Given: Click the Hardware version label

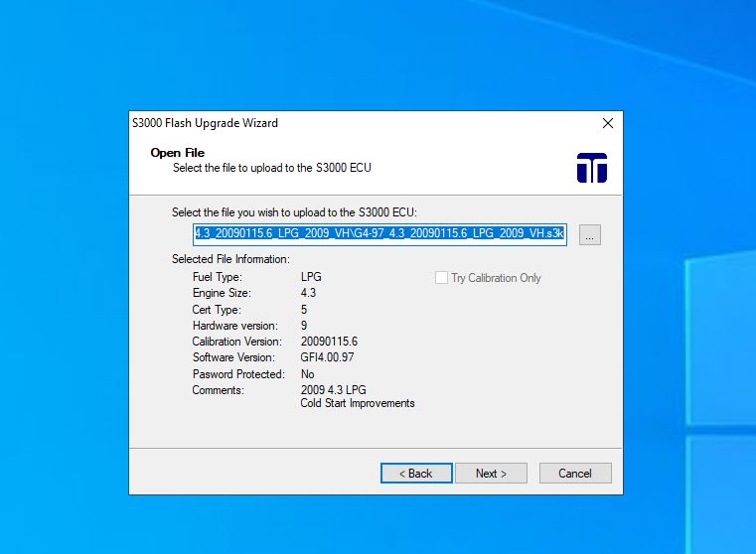Looking at the screenshot, I should (235, 326).
